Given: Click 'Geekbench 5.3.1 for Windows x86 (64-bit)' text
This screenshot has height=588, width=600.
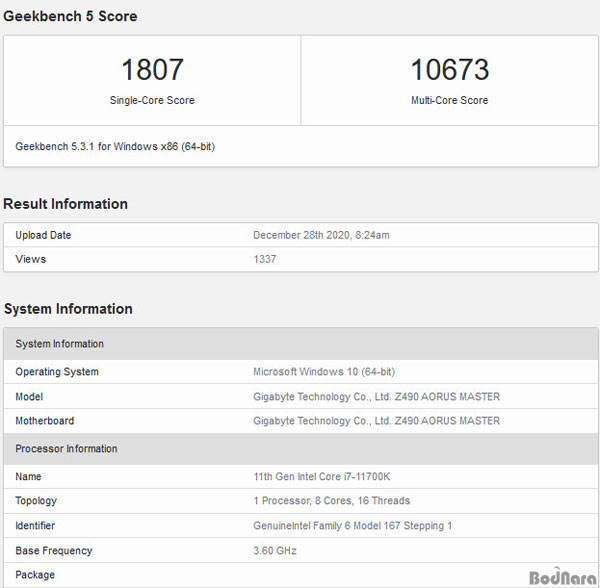Looking at the screenshot, I should coord(115,147).
